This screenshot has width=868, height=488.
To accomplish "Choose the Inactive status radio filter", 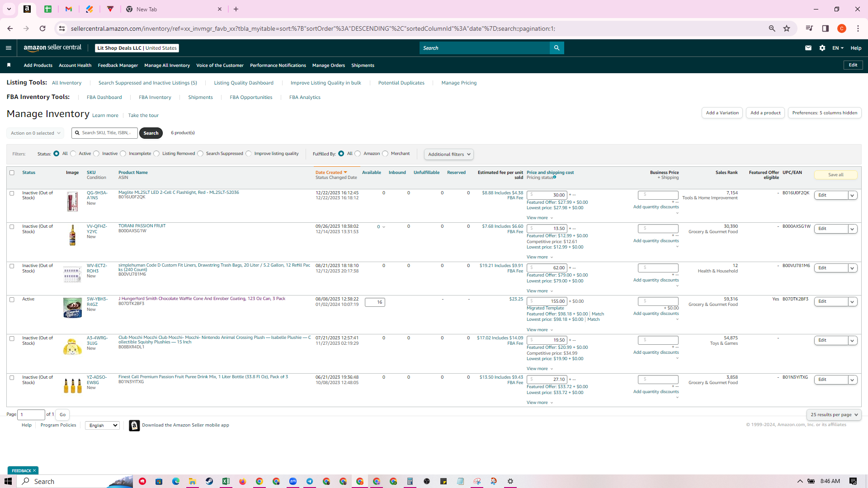I will (x=96, y=154).
